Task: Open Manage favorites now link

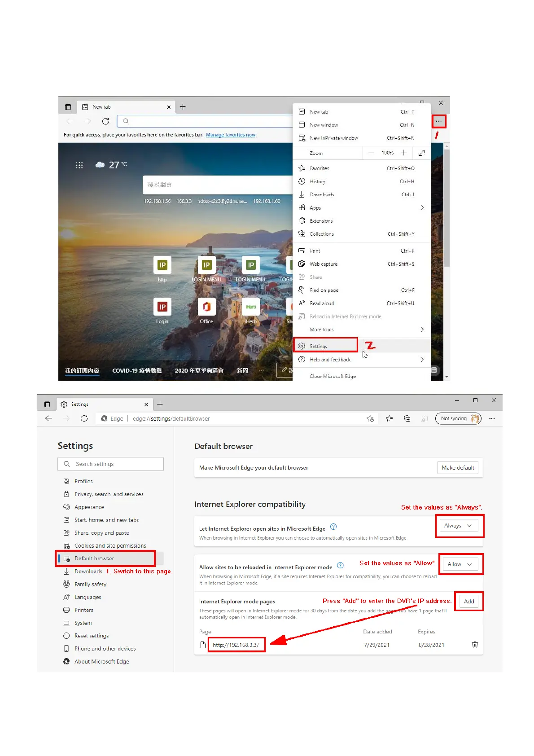Action: coord(231,135)
